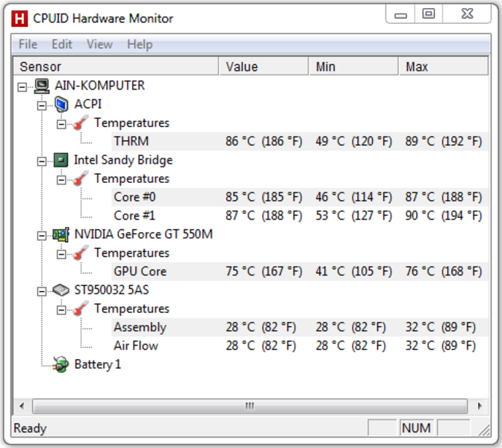Select the Air Flow sensor row

coord(300,346)
